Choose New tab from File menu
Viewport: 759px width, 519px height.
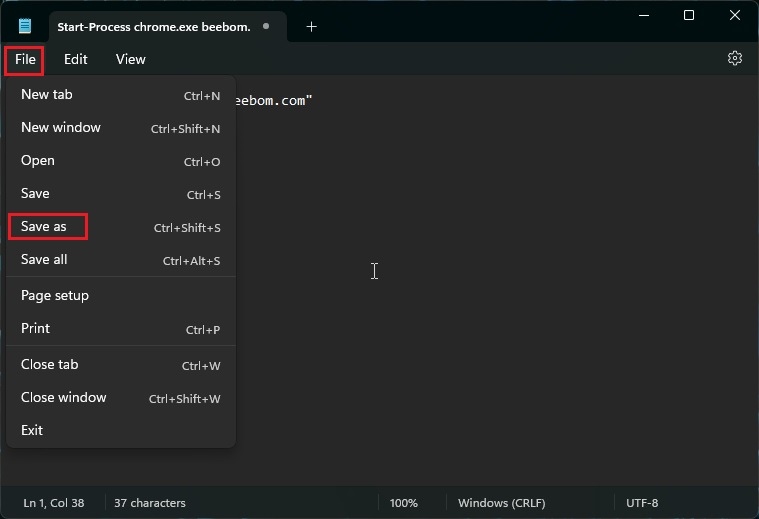(121, 95)
